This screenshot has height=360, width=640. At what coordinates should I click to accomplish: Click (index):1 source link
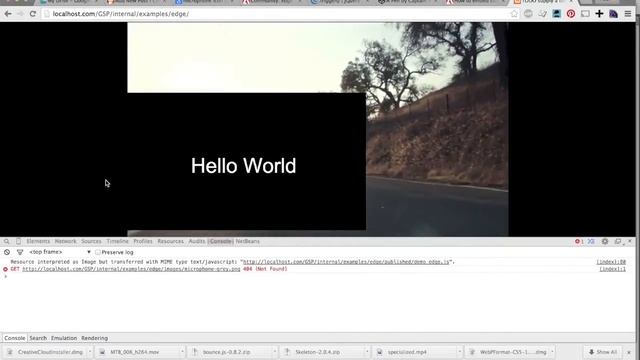coord(613,269)
